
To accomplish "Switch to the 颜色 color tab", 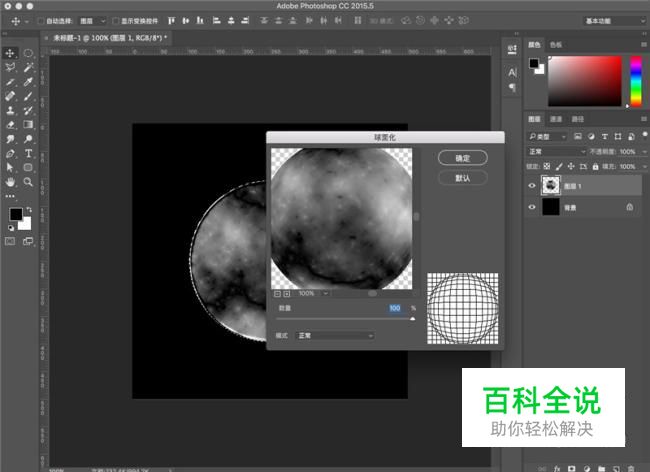I will (x=534, y=44).
